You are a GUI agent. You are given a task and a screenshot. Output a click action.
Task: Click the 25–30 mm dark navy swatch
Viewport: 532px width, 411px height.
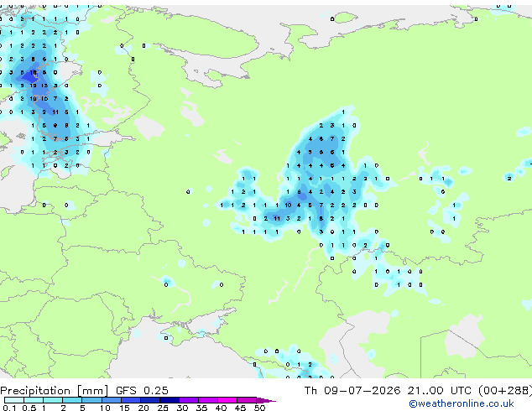click(x=169, y=400)
